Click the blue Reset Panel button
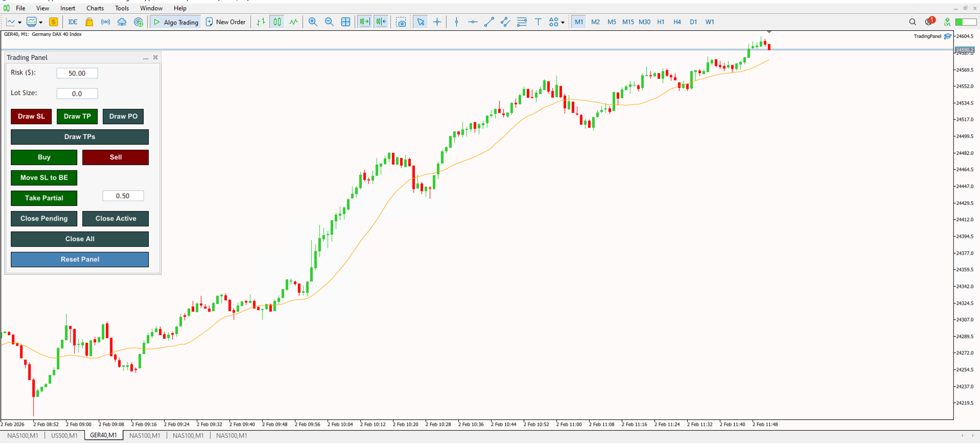The image size is (980, 443). click(x=80, y=260)
